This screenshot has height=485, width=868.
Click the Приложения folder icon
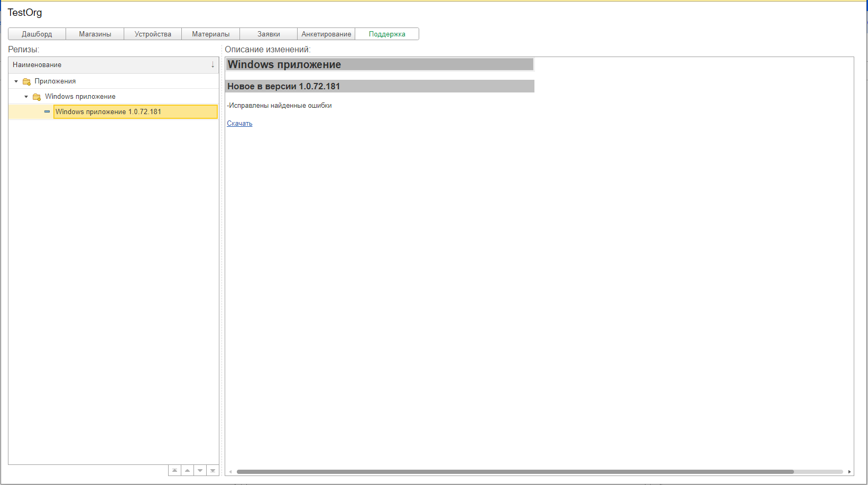click(x=26, y=81)
